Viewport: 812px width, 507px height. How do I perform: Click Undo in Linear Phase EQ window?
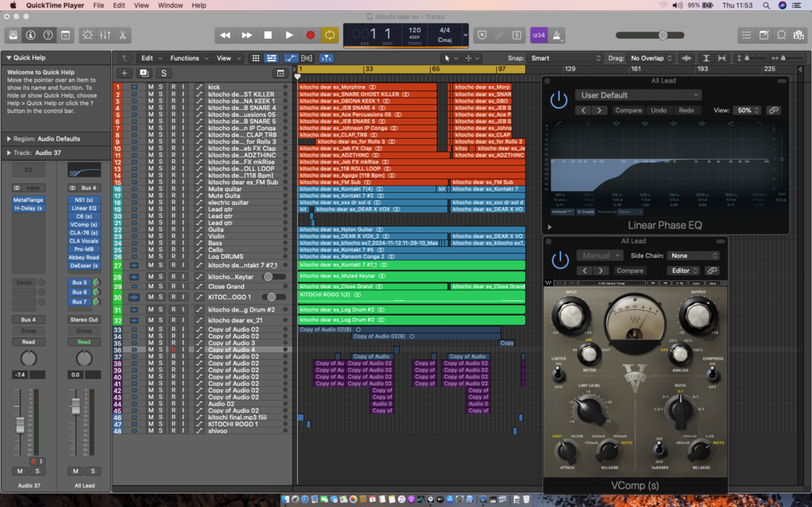[x=658, y=110]
